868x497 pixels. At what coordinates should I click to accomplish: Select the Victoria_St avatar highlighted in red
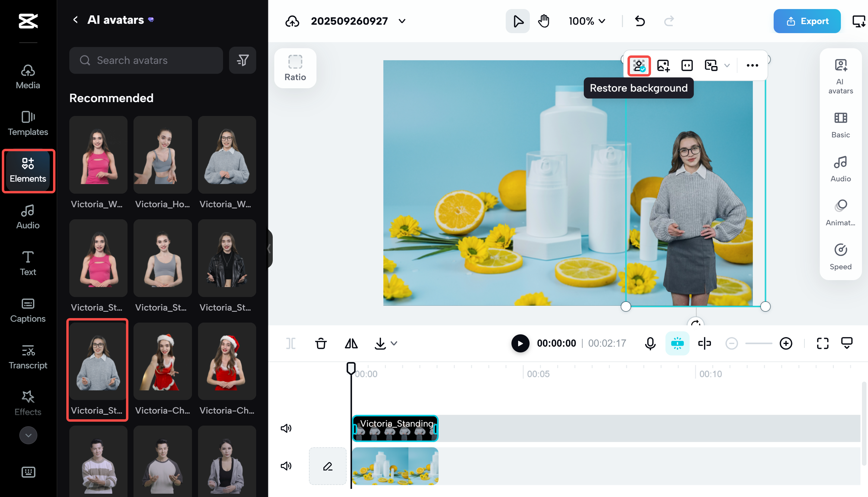[97, 361]
